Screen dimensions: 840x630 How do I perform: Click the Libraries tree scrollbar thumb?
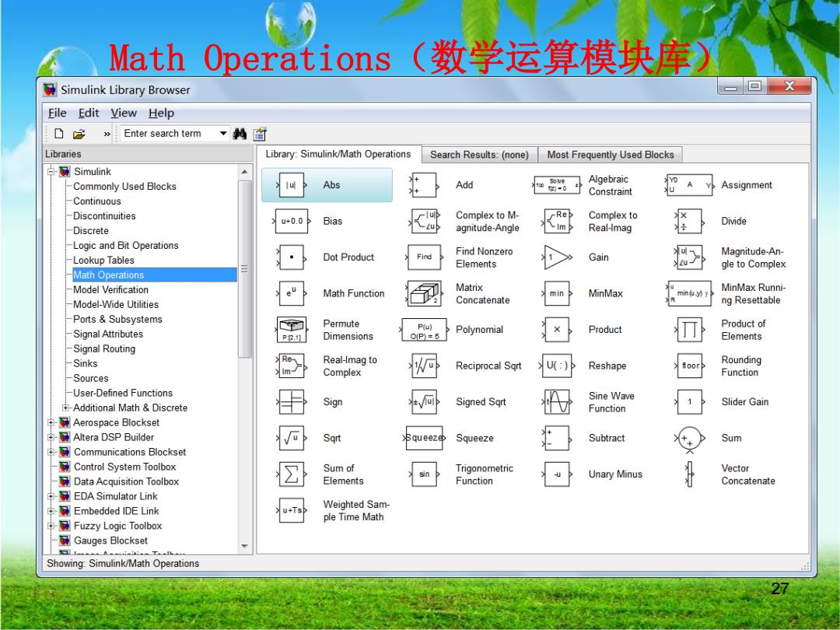(x=245, y=269)
